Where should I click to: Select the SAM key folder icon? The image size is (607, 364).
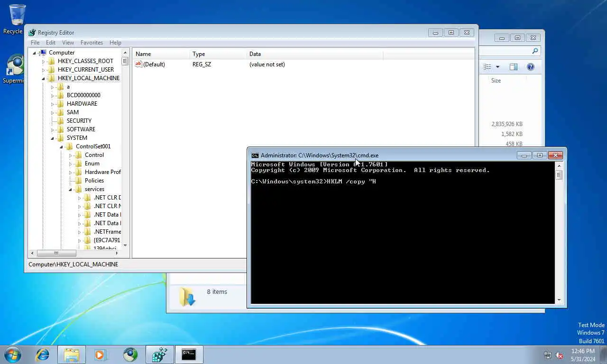[60, 112]
